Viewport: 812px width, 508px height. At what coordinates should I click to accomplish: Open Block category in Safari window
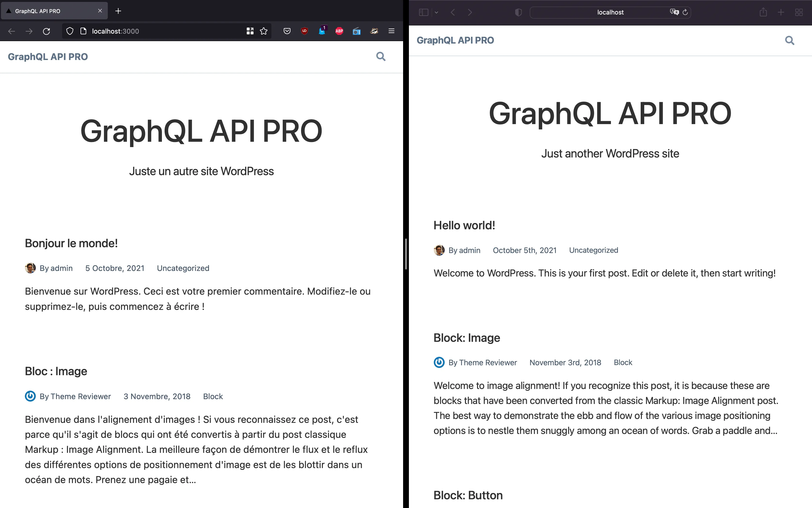click(623, 363)
